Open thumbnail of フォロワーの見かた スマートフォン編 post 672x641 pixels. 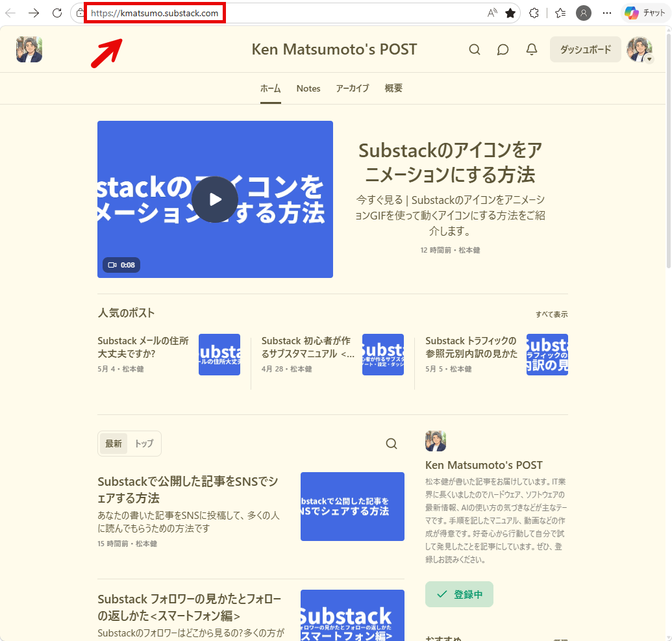click(x=353, y=615)
